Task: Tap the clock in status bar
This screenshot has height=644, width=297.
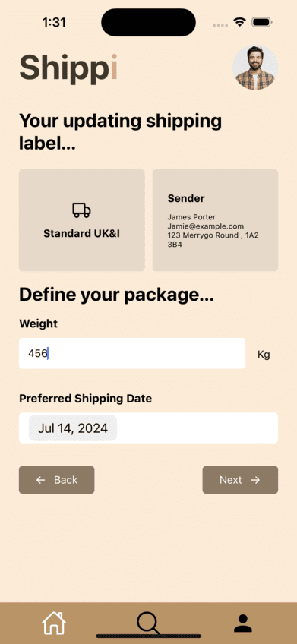Action: 54,22
